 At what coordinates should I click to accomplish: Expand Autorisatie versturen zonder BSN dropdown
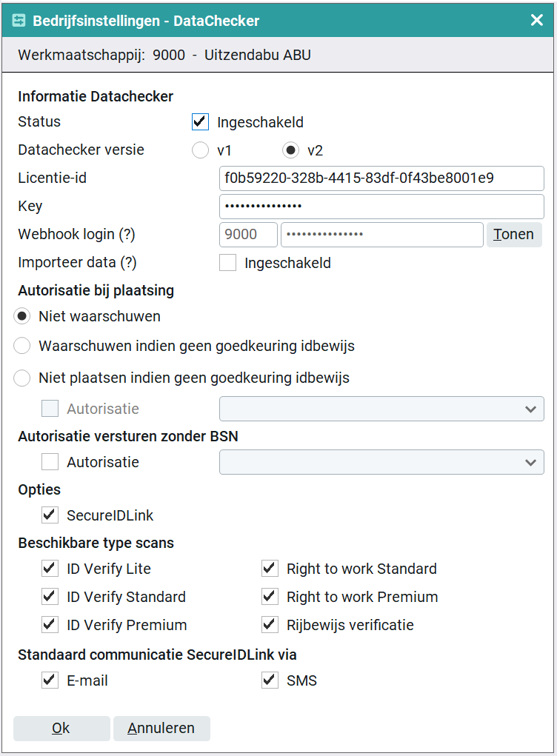[x=381, y=462]
